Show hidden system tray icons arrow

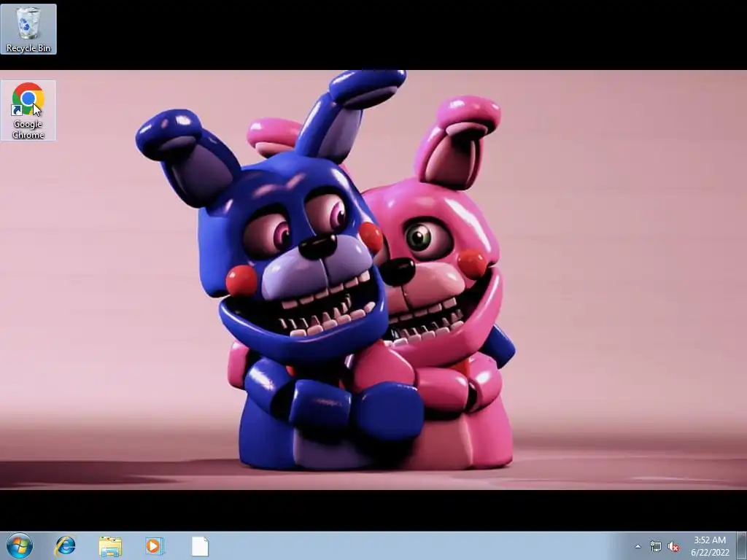638,546
